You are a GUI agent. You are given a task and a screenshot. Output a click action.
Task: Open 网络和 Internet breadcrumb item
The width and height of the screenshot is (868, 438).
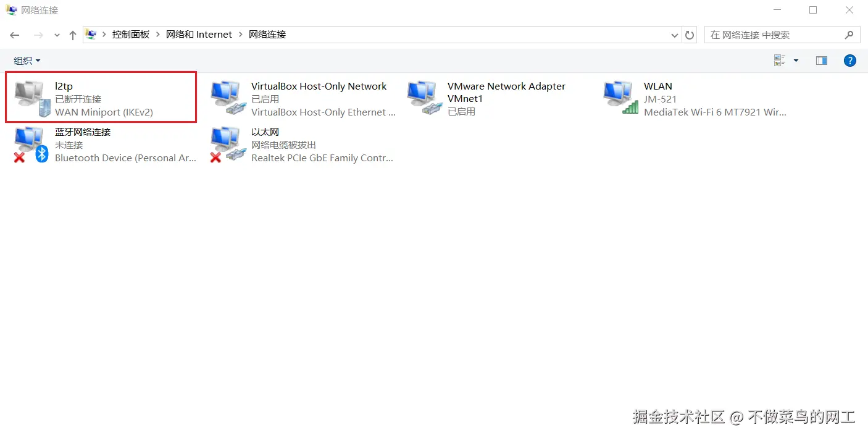click(x=199, y=35)
